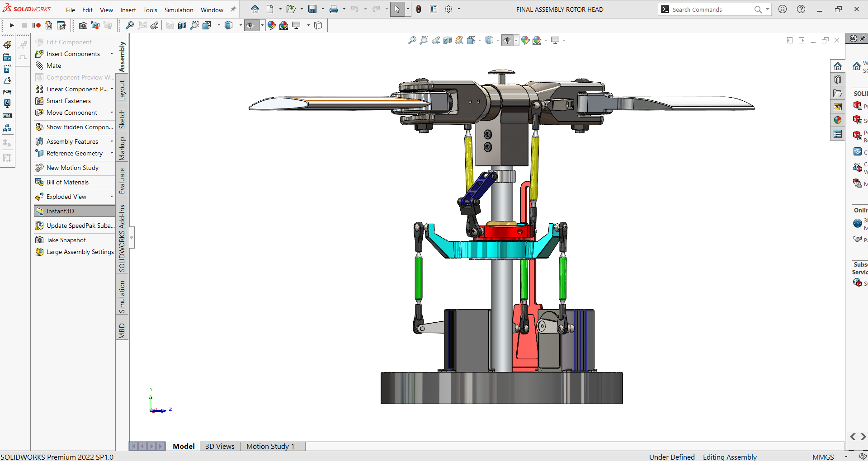Click the Play macro icon
The image size is (868, 461).
tap(12, 25)
